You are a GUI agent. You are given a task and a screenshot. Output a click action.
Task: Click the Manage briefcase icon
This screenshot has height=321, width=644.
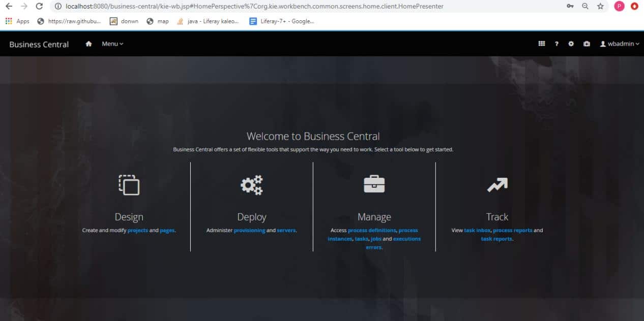pos(374,185)
